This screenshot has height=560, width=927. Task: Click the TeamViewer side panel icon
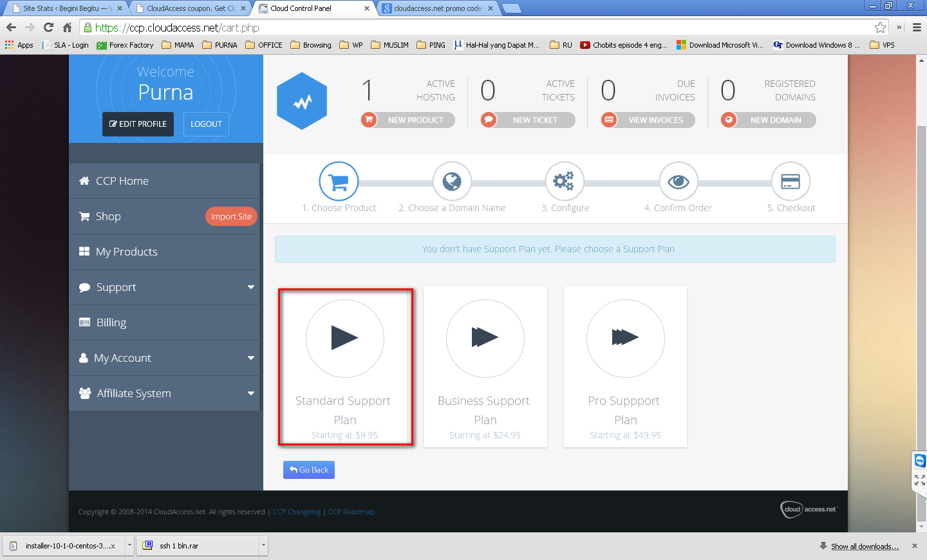[x=920, y=460]
